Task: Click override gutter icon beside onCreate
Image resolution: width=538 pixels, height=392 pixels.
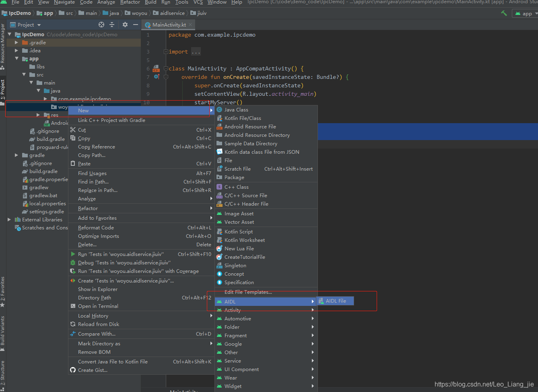Action: 157,77
